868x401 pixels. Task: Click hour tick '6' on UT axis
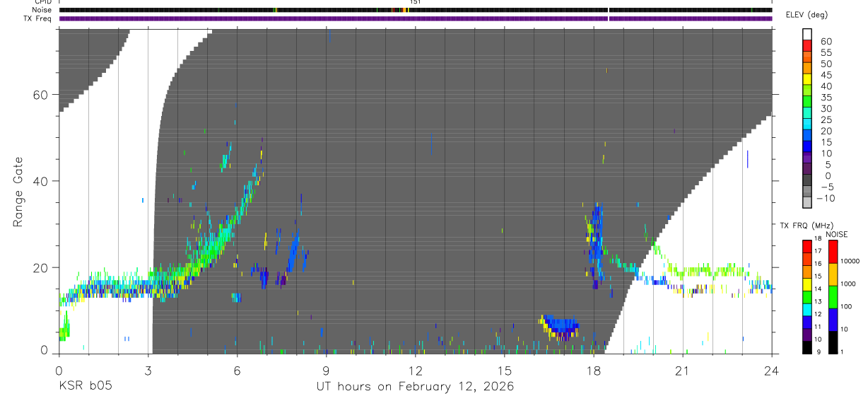point(237,370)
